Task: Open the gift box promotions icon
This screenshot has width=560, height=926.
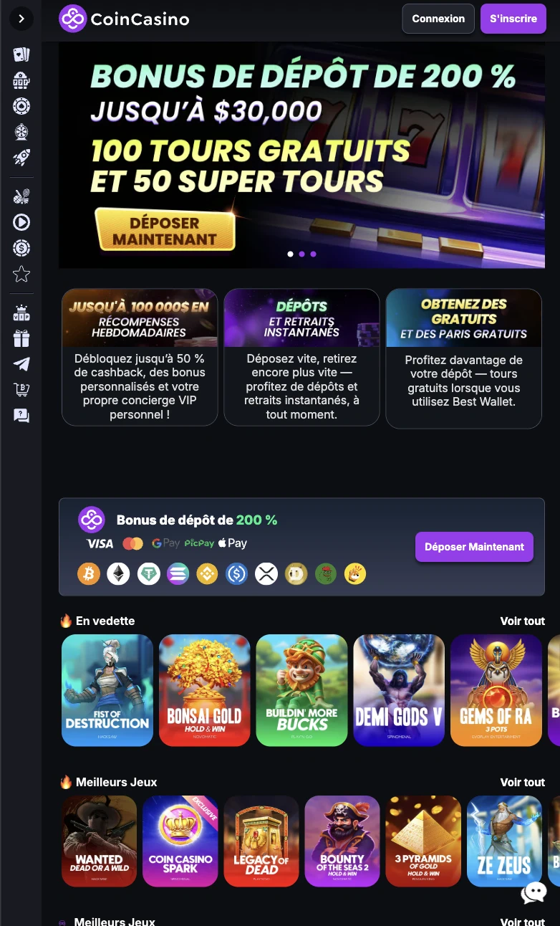Action: tap(21, 338)
